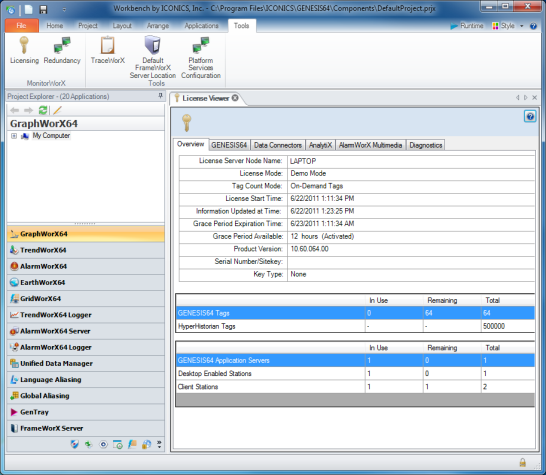This screenshot has height=475, width=546.
Task: Select GraphWorX64 in application list
Action: coord(86,234)
